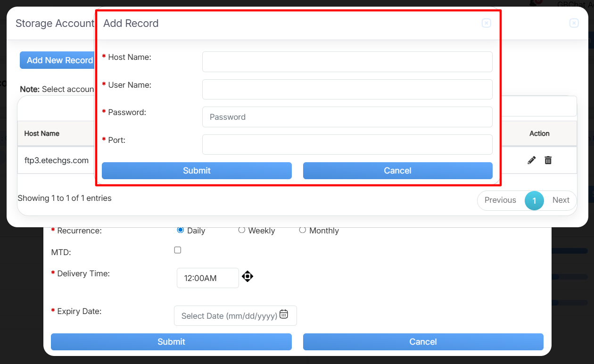The height and width of the screenshot is (364, 594).
Task: Sort by Host Name column header
Action: (42, 133)
